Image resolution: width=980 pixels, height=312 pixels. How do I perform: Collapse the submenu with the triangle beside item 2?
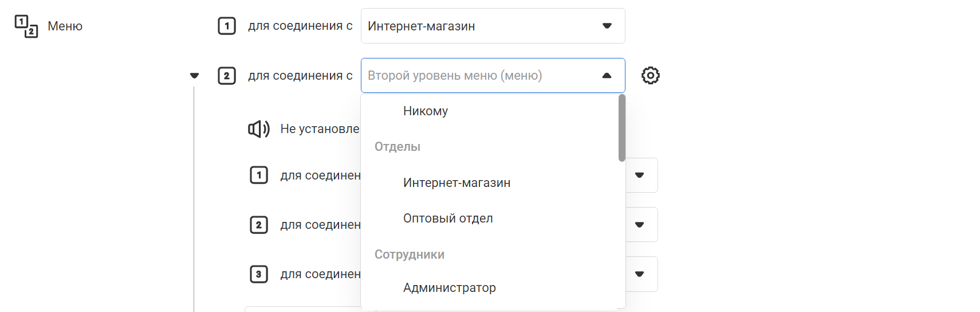coord(194,76)
